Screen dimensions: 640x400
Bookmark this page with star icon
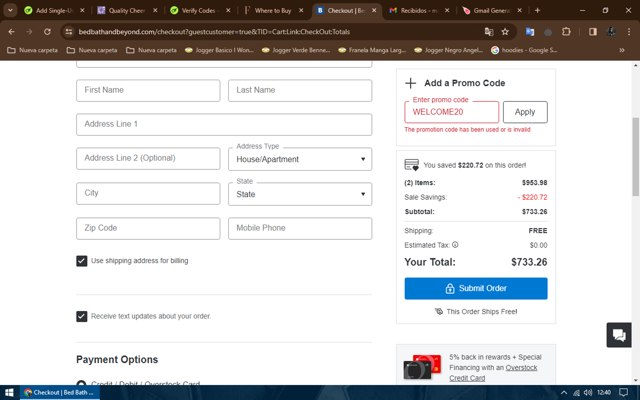coord(505,32)
